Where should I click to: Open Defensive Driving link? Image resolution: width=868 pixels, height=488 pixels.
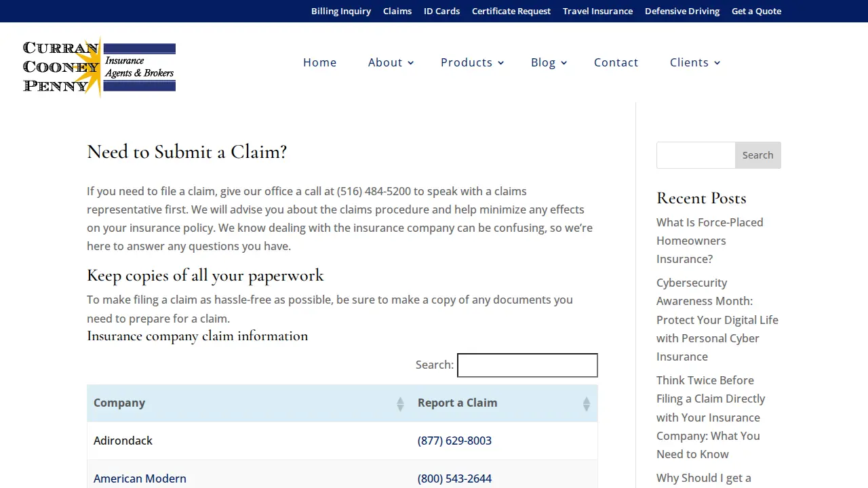pos(682,11)
